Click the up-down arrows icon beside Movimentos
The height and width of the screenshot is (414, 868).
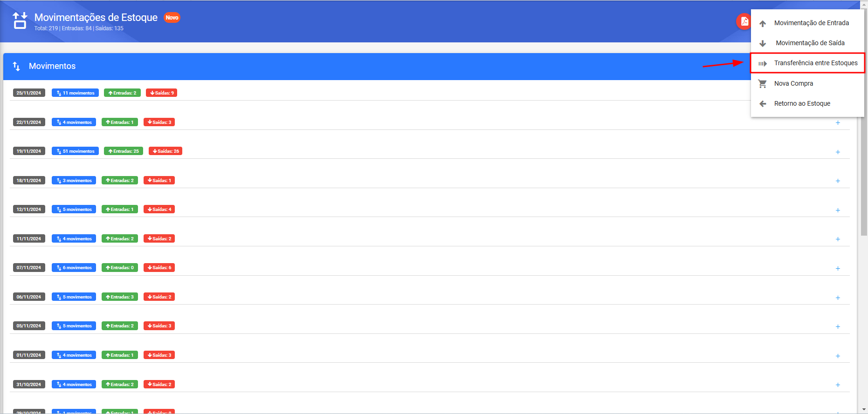(16, 66)
